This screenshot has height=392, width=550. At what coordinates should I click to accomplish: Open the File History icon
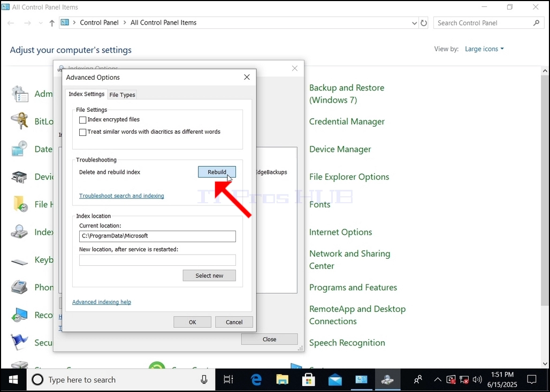coord(20,204)
